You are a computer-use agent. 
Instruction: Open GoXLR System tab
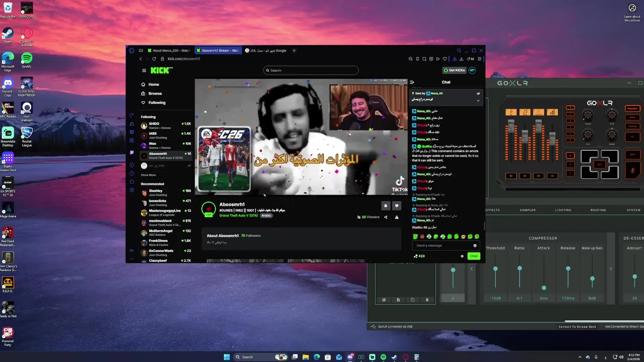[633, 210]
